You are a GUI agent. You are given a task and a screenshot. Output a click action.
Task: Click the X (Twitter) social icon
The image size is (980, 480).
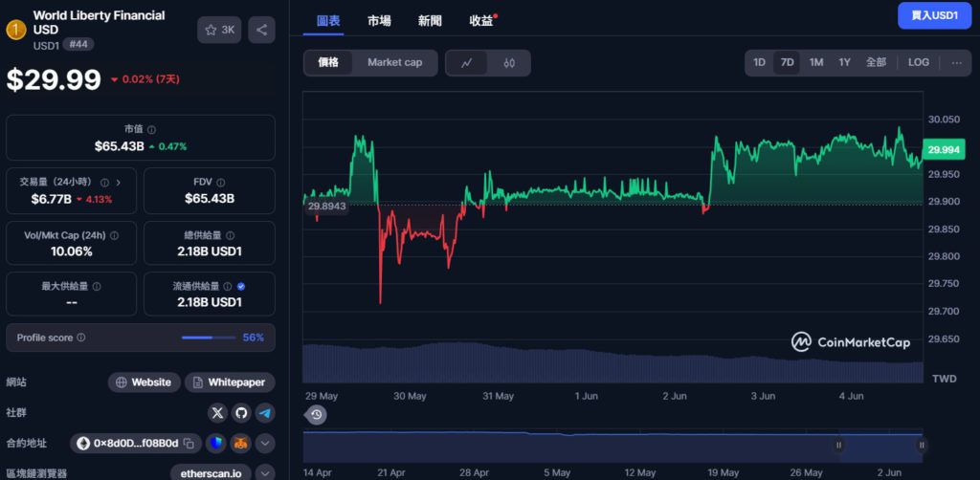[x=217, y=413]
